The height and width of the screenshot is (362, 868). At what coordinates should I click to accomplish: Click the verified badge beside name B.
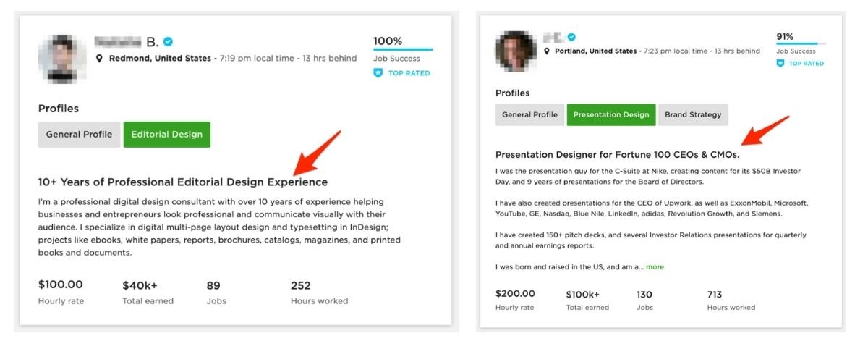pyautogui.click(x=168, y=41)
